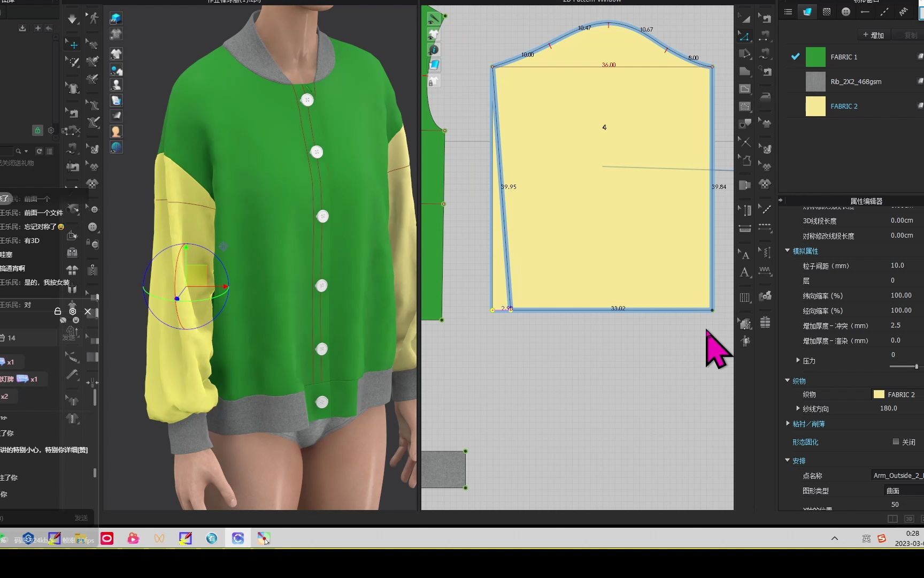Toggle the 形态固化 关闭 checkbox
924x578 pixels.
point(896,442)
